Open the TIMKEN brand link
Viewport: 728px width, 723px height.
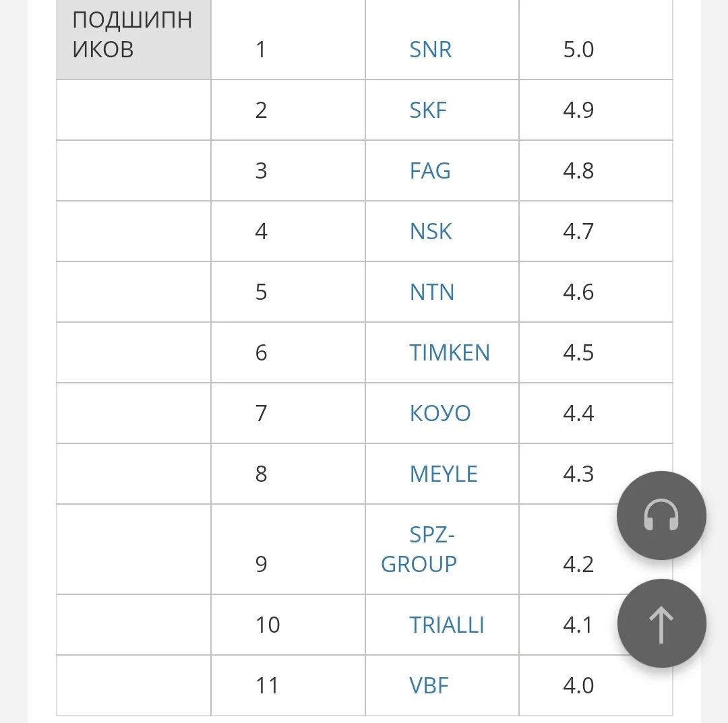(x=450, y=352)
